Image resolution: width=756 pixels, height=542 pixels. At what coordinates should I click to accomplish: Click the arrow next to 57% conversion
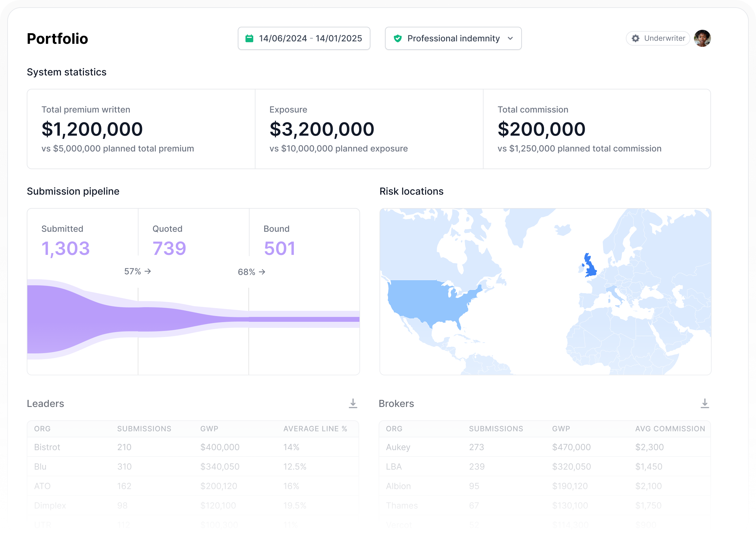tap(148, 272)
